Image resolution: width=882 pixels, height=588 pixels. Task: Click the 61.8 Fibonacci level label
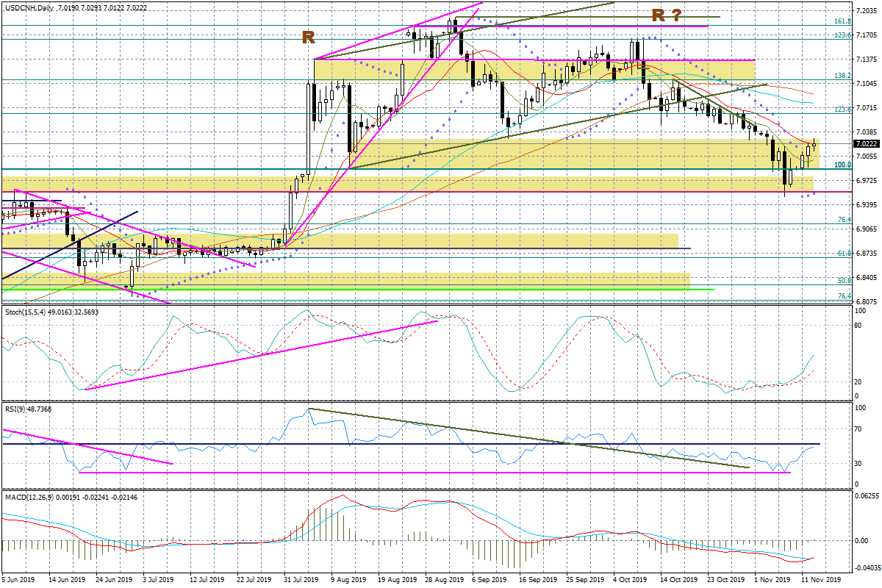pyautogui.click(x=845, y=253)
